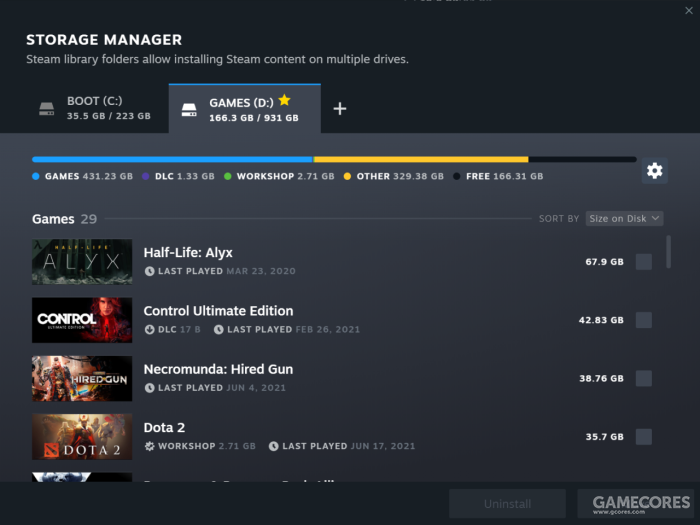Click the blue Games segment of storage bar
The width and height of the screenshot is (700, 525).
[x=172, y=159]
